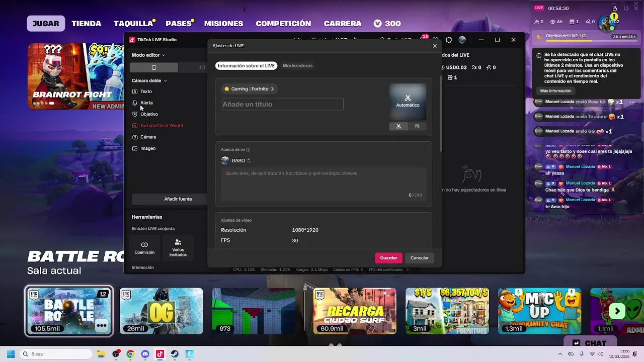Select the automatic crop cover option
This screenshot has width=644, height=362.
[398, 126]
